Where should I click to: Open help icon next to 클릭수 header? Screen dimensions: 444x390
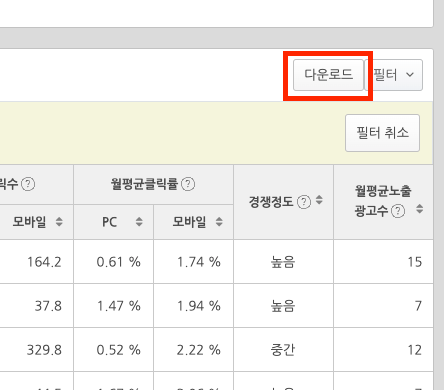click(28, 184)
